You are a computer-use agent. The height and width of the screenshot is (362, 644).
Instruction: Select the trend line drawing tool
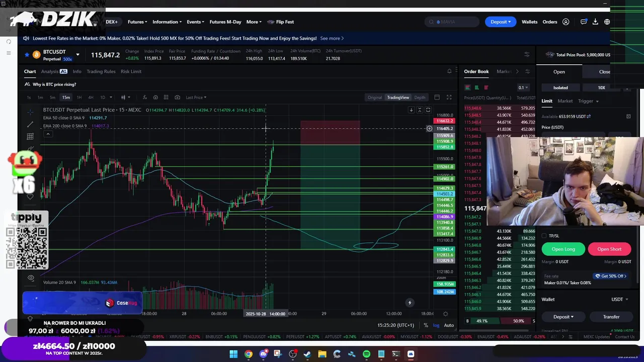click(x=30, y=124)
